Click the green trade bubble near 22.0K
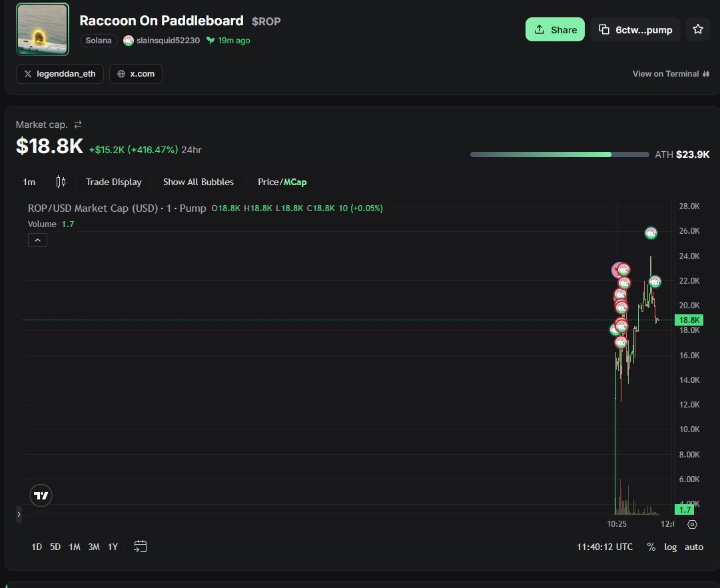Viewport: 720px width, 588px height. click(655, 282)
